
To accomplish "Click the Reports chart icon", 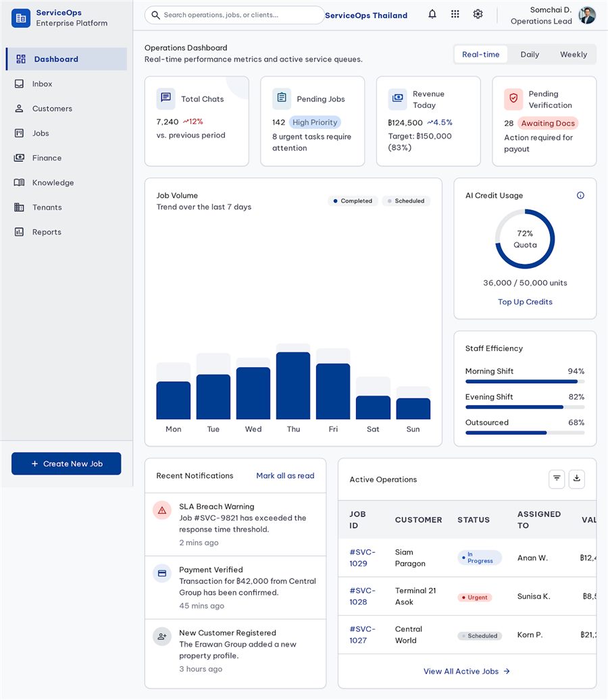I will (x=19, y=232).
